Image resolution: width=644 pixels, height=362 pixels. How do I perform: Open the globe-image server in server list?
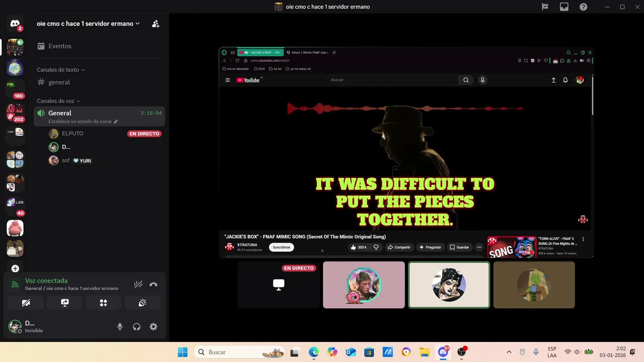point(15,67)
